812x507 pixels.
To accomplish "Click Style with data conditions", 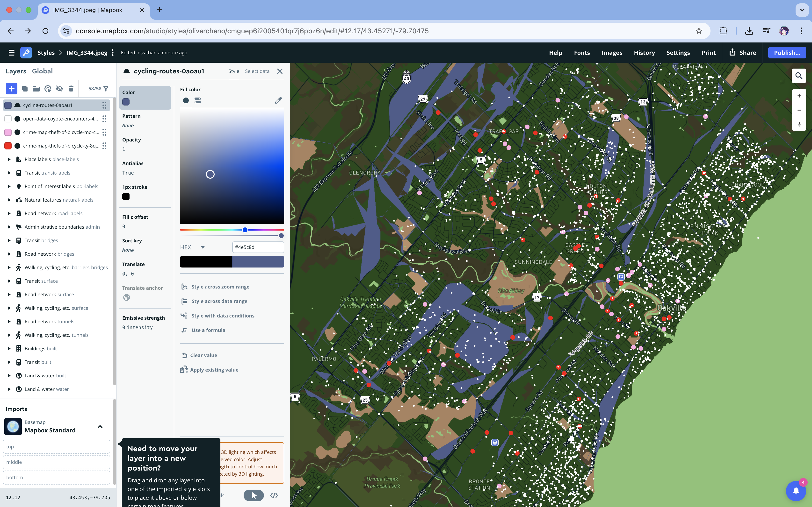I will pyautogui.click(x=223, y=316).
